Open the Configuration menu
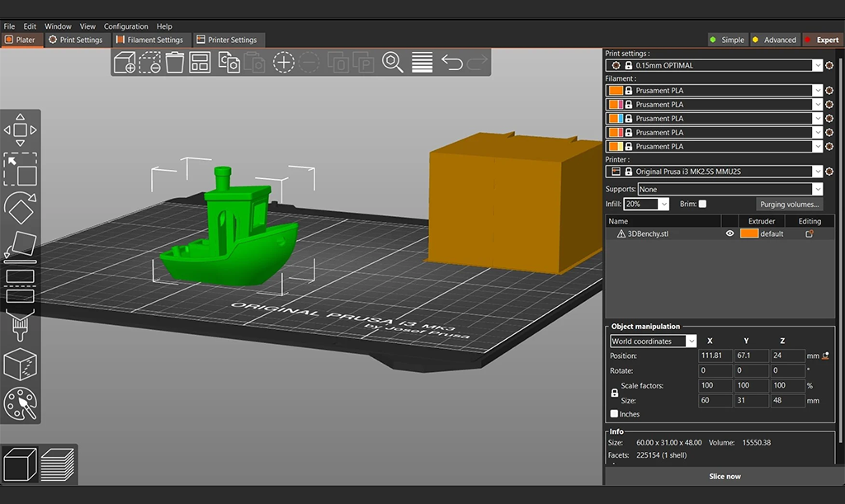845x504 pixels. 125,26
